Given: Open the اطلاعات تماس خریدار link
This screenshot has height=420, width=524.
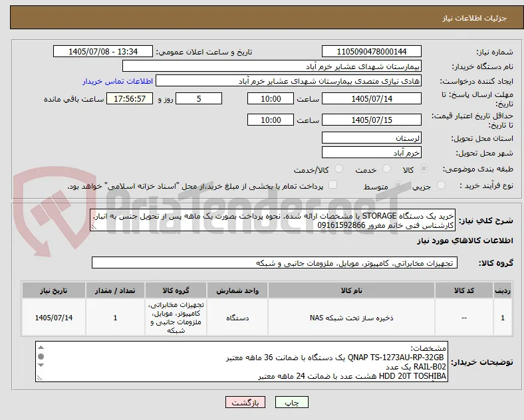Looking at the screenshot, I should pyautogui.click(x=118, y=81).
